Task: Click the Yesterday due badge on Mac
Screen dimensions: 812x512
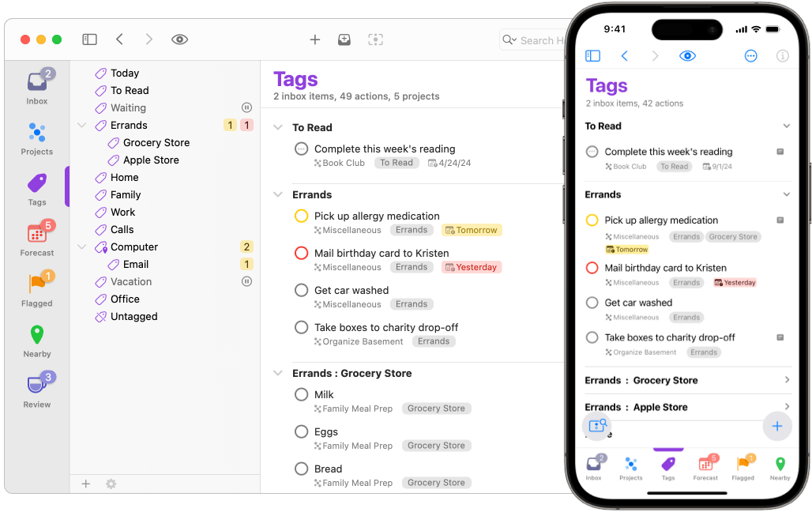Action: (472, 267)
